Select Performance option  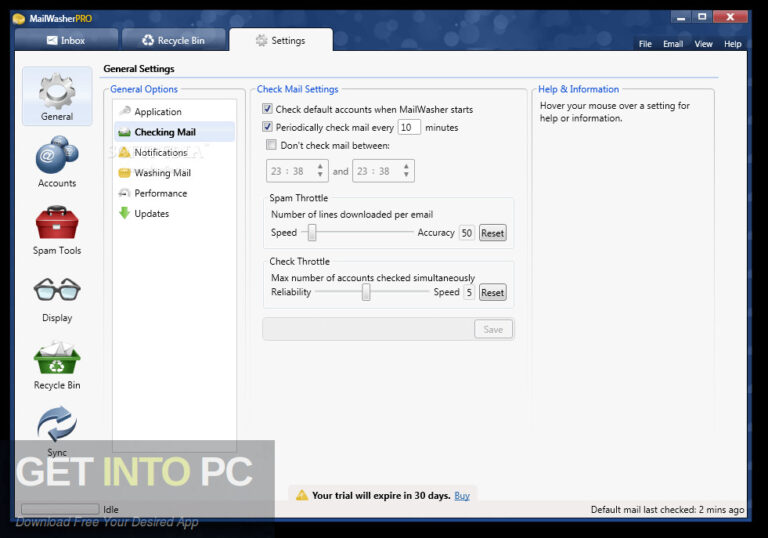pyautogui.click(x=174, y=194)
